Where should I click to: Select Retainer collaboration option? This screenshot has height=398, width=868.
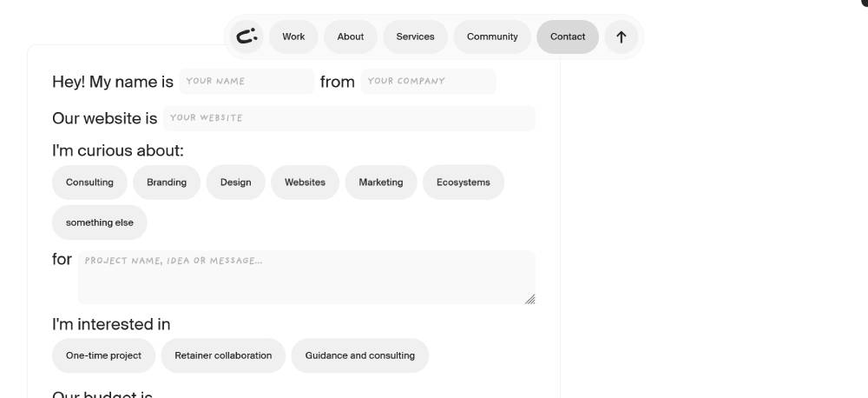click(x=223, y=355)
